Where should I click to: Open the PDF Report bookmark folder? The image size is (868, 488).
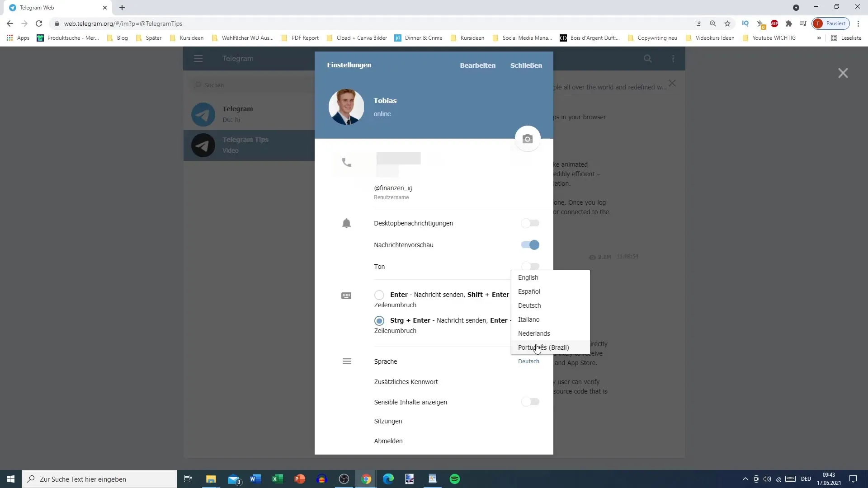click(x=300, y=38)
